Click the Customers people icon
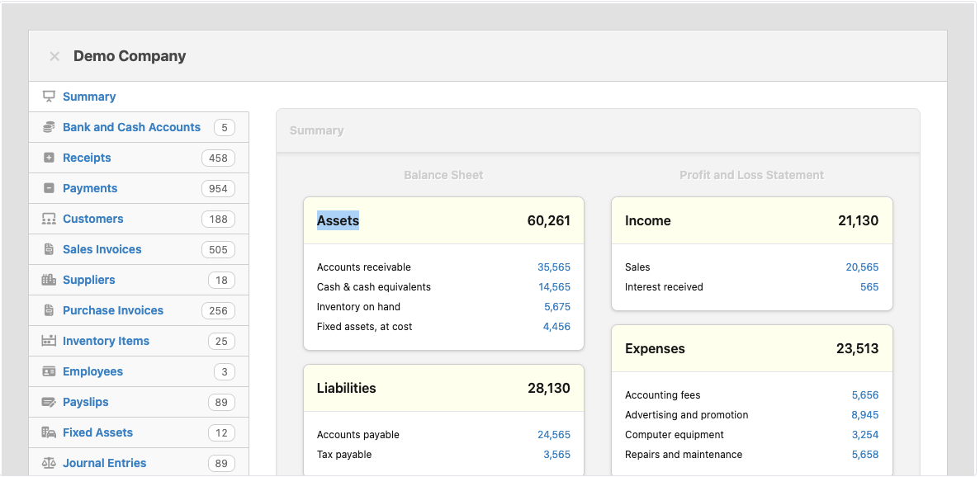 pos(49,219)
